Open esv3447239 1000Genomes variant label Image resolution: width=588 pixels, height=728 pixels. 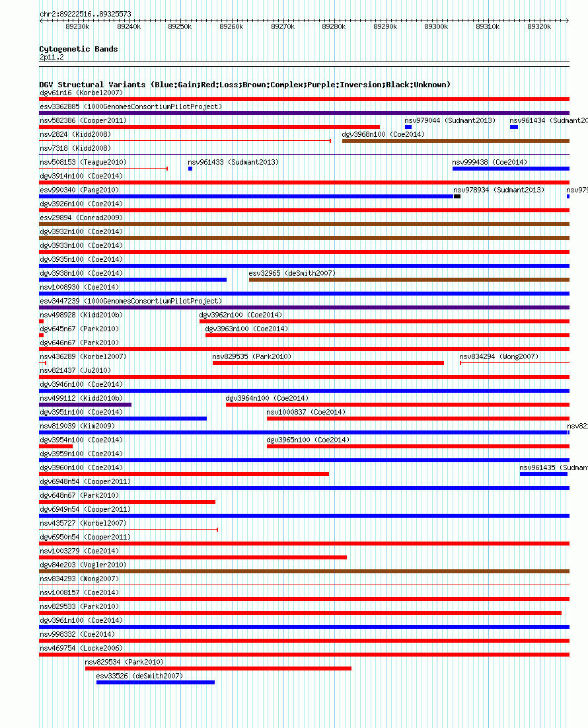click(131, 302)
